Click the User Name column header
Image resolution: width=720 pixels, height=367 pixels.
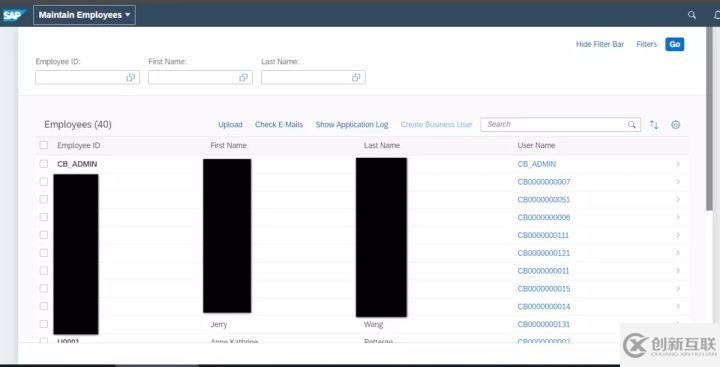pyautogui.click(x=536, y=145)
